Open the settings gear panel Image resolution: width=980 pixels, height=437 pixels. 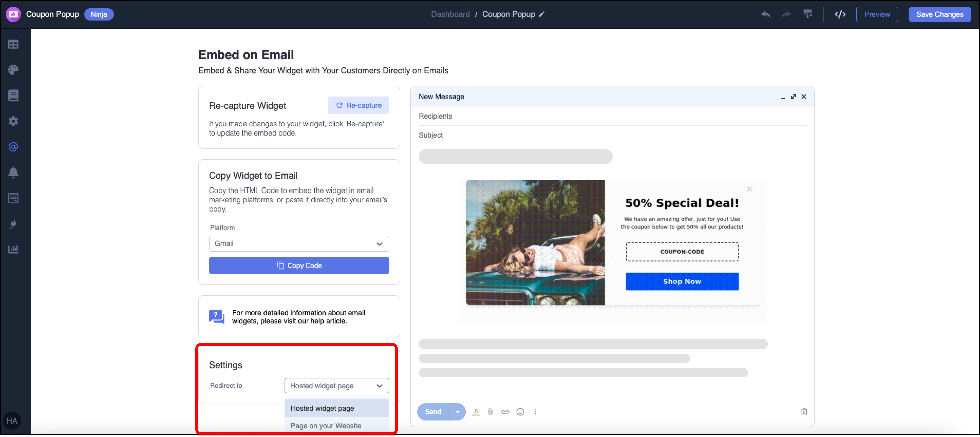(13, 121)
